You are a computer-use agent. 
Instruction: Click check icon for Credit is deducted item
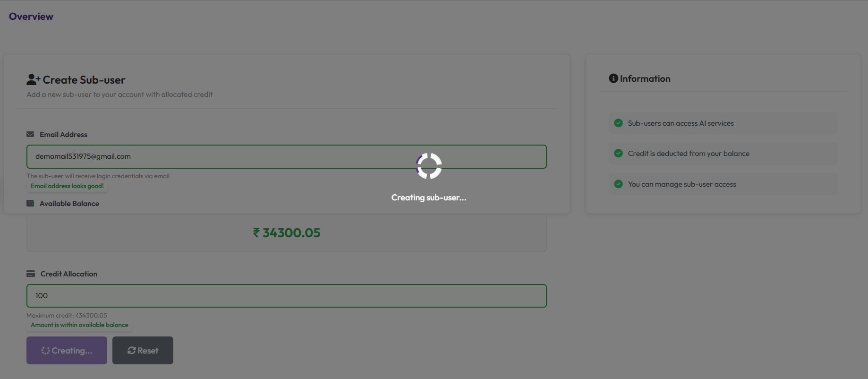[x=618, y=154]
